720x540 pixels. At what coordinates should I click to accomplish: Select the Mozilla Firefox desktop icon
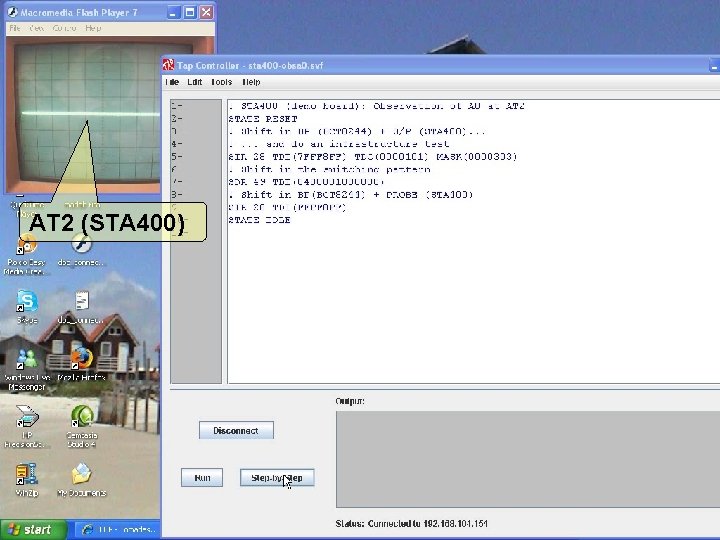(82, 365)
